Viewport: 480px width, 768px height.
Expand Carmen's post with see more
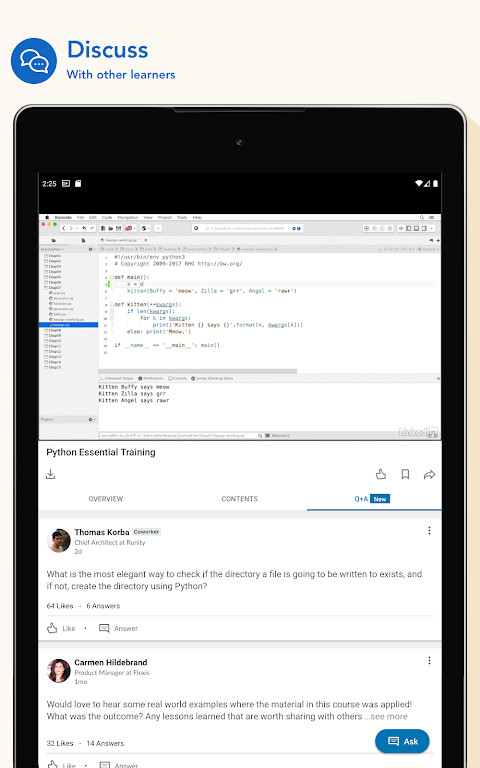click(386, 716)
